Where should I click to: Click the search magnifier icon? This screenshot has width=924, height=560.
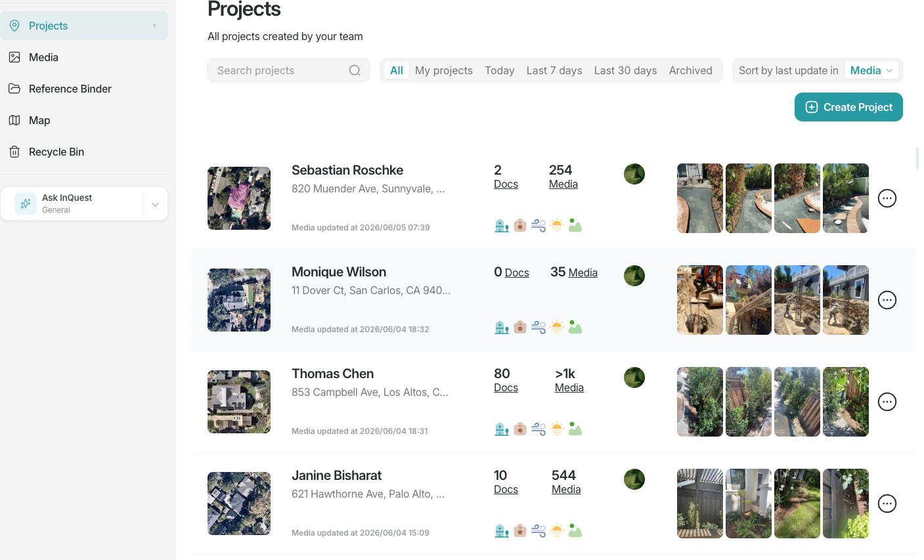point(355,70)
